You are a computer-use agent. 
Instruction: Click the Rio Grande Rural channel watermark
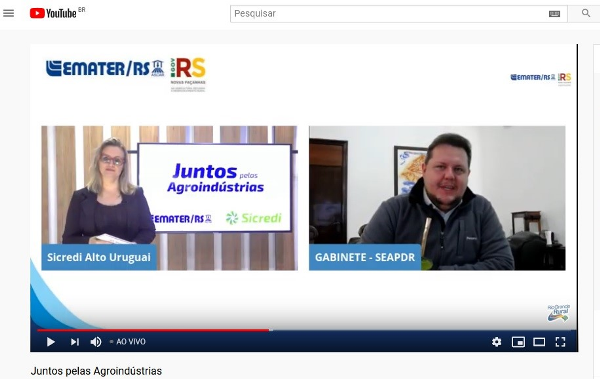(558, 313)
